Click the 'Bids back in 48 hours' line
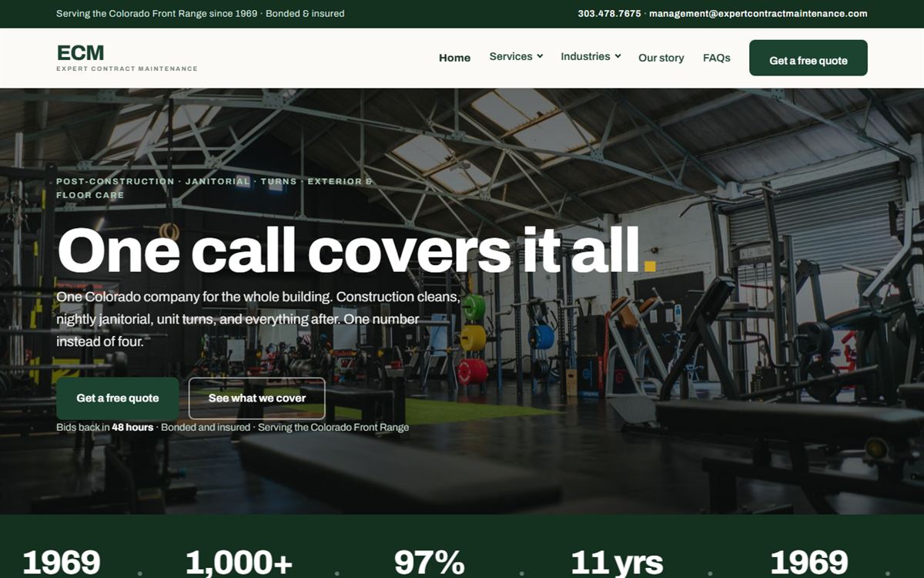Viewport: 924px width, 578px height. (233, 427)
